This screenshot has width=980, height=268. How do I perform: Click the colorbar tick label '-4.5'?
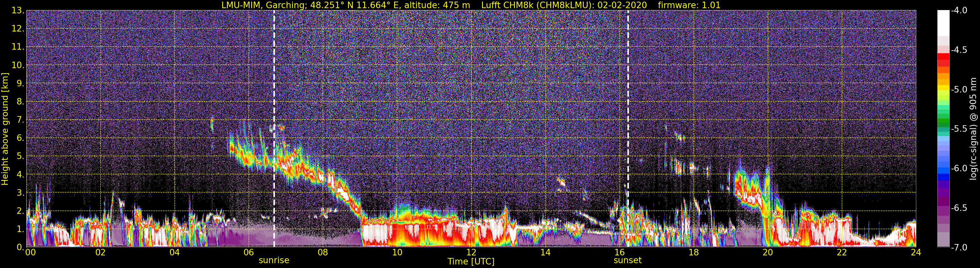point(959,50)
